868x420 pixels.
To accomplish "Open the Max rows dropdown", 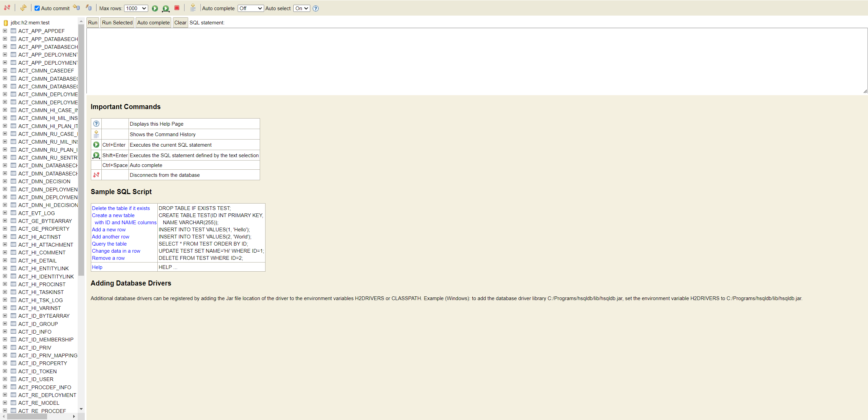I will [x=136, y=8].
